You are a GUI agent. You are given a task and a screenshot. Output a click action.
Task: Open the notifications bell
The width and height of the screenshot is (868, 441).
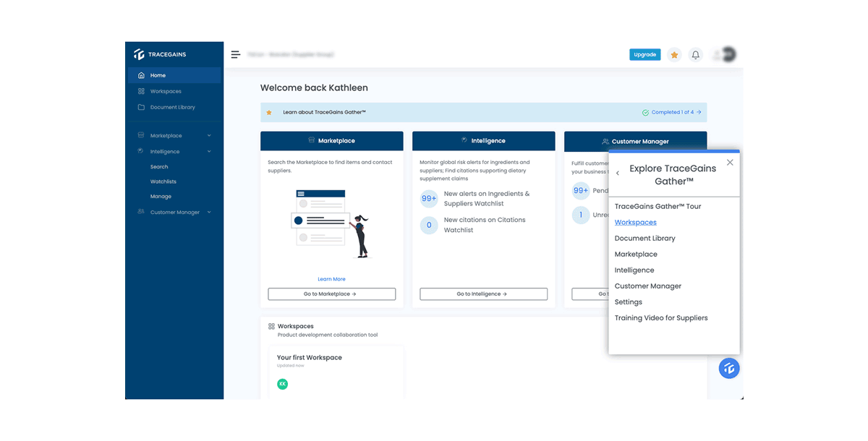click(695, 54)
